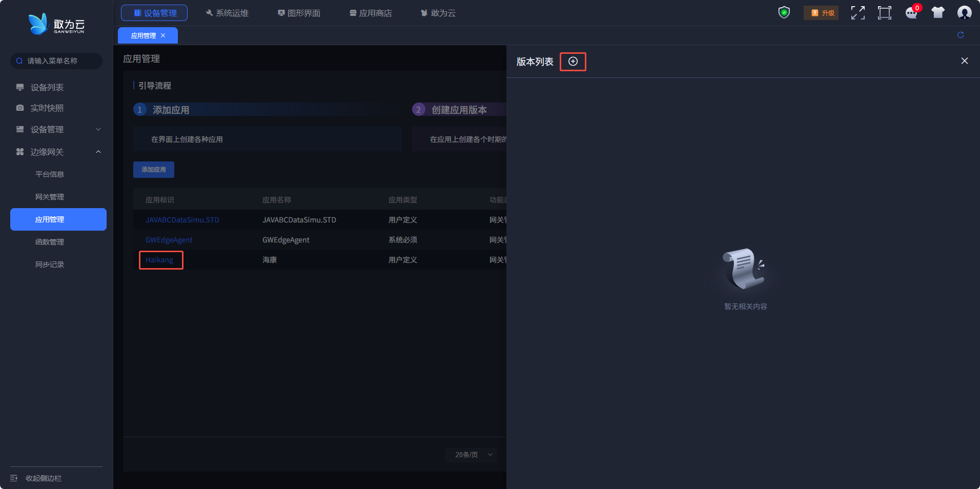Collapse the sidebar with 收起侧边栏
Screen dimensions: 980x489
point(36,478)
